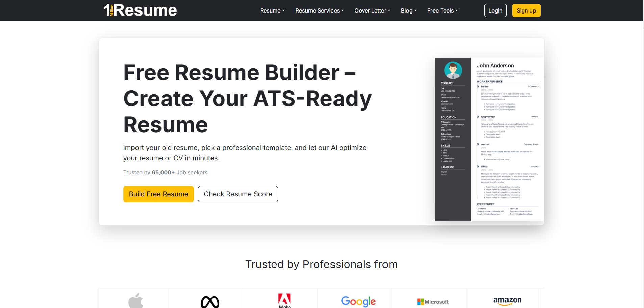Expand the Cover Letter dropdown
644x308 pixels.
click(372, 10)
